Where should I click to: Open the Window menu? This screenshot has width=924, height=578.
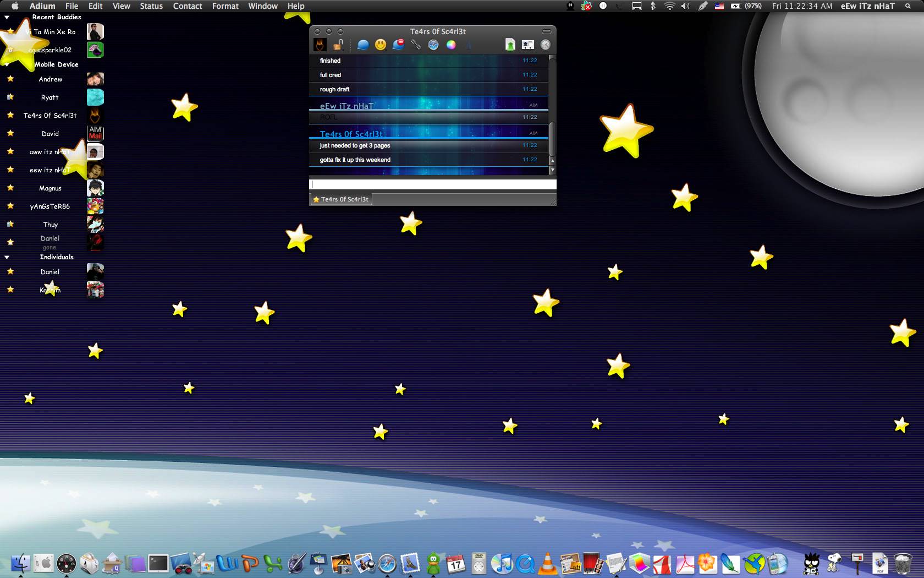(263, 6)
